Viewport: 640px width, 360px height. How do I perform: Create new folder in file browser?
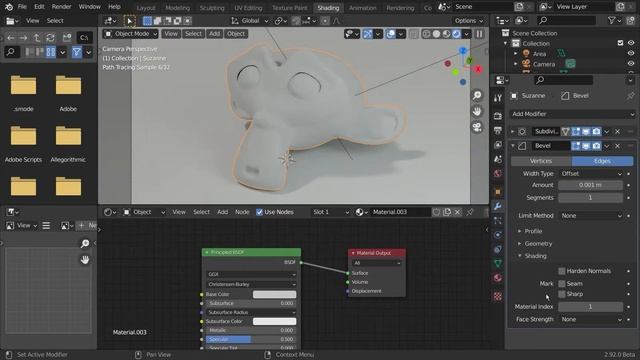[67, 38]
